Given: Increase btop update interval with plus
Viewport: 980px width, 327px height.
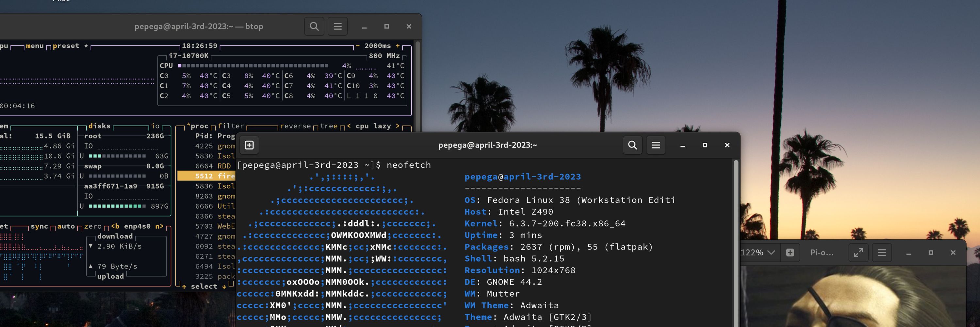Looking at the screenshot, I should (x=398, y=46).
